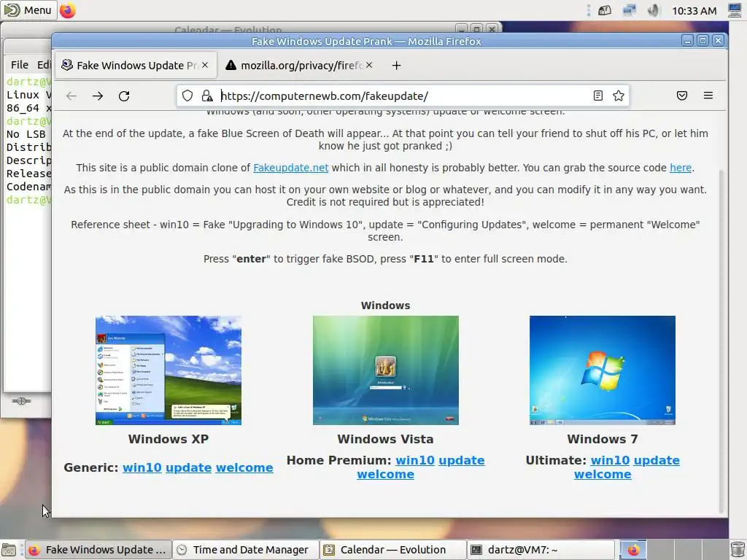The width and height of the screenshot is (747, 560).
Task: Switch to the mozilla.org/privacy/firefox tab
Action: (300, 65)
